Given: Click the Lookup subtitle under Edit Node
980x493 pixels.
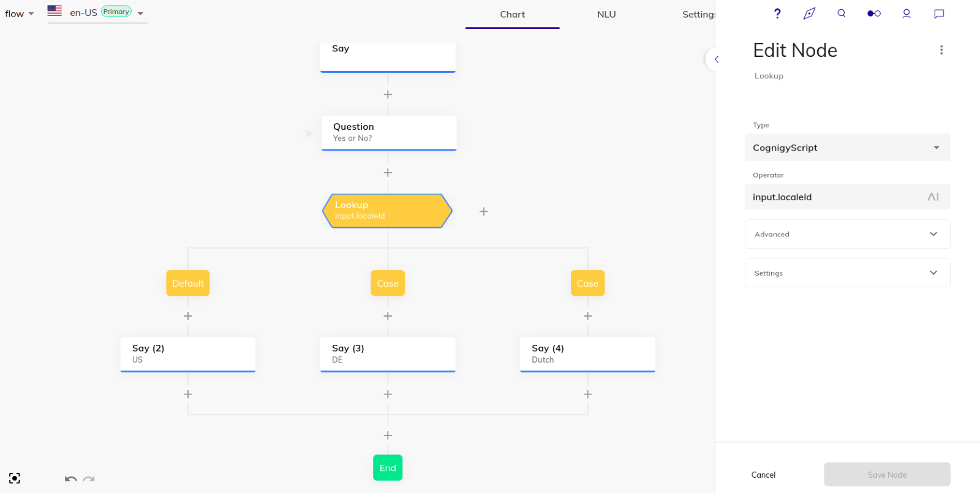Looking at the screenshot, I should tap(769, 76).
